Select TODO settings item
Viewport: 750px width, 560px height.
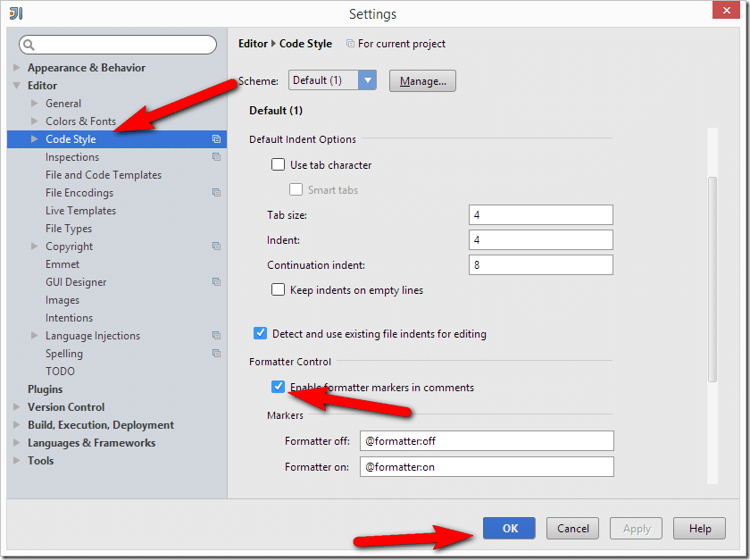(60, 371)
